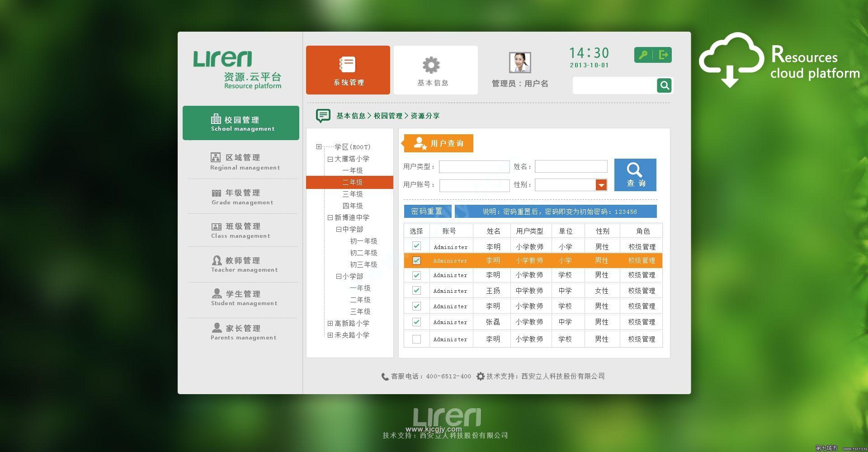Open the 性别 gender dropdown
Image resolution: width=868 pixels, height=452 pixels.
[601, 185]
